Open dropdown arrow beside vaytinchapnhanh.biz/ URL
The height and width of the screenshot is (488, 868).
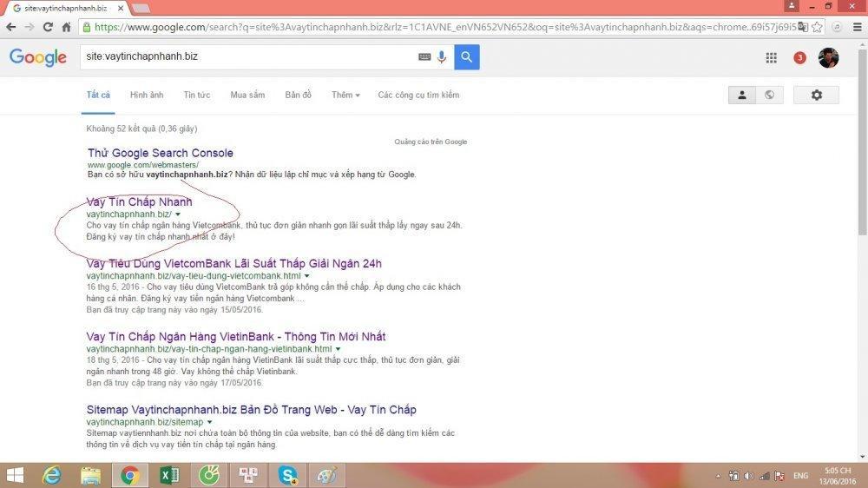pos(178,214)
